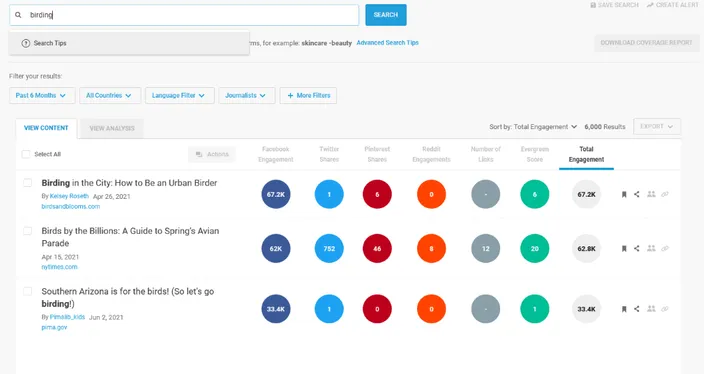Screen dimensions: 704x374
Task: Share the Birds by the Billions article
Action: point(637,248)
